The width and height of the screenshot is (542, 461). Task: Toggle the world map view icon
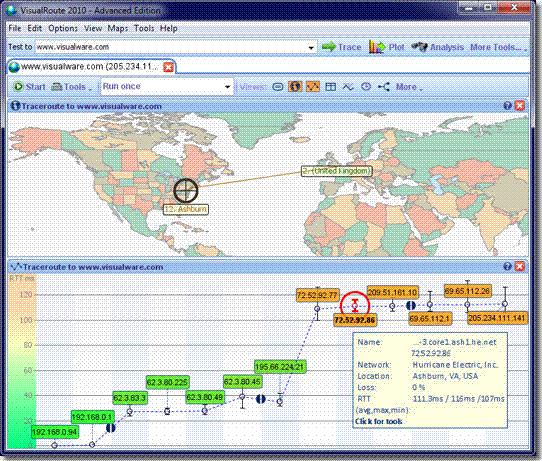(x=295, y=86)
